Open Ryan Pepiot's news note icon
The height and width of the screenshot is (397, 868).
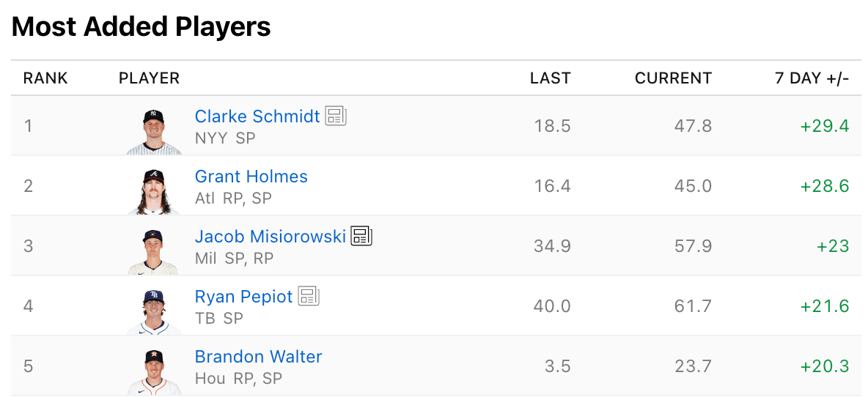pyautogui.click(x=309, y=296)
